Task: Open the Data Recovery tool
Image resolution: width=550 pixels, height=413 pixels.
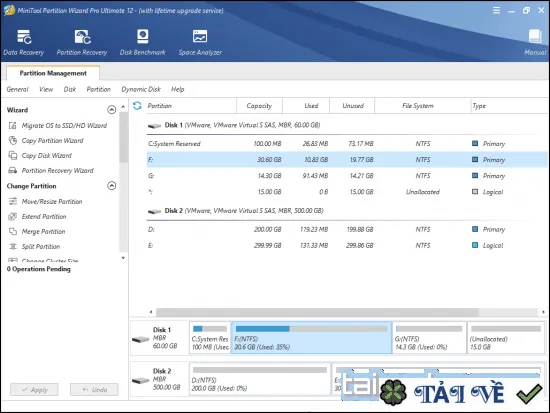Action: coord(24,43)
